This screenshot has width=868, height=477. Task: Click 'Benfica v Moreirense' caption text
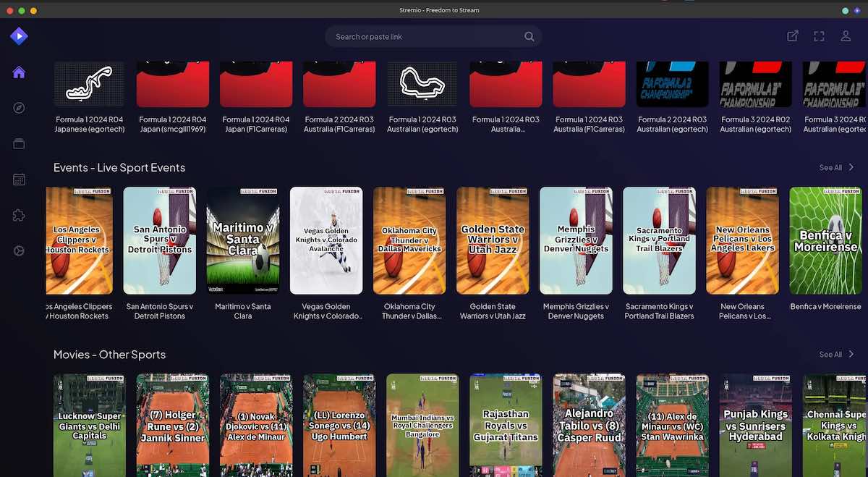click(x=825, y=307)
